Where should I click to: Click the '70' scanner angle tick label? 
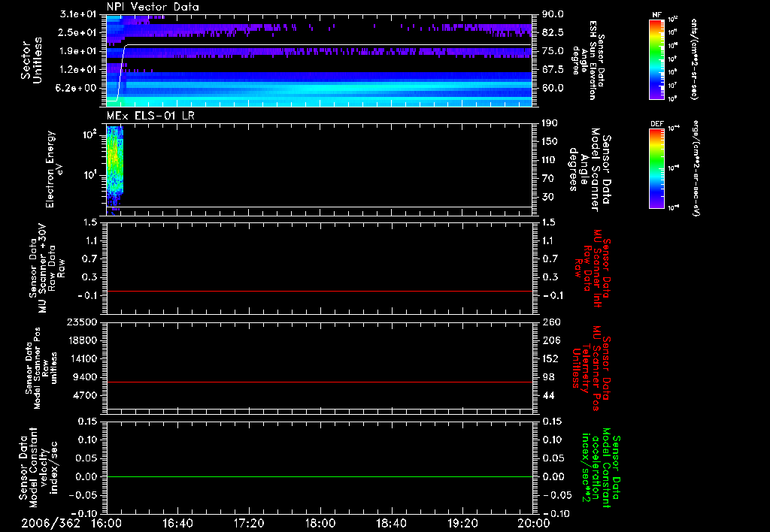point(548,179)
